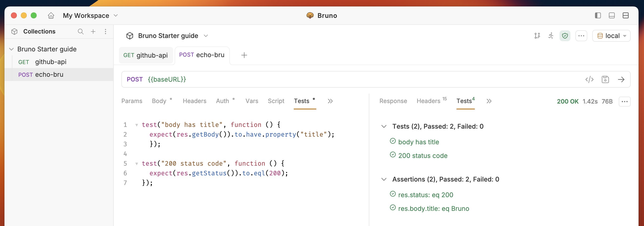
Task: Open the collection runner icon
Action: click(x=551, y=36)
